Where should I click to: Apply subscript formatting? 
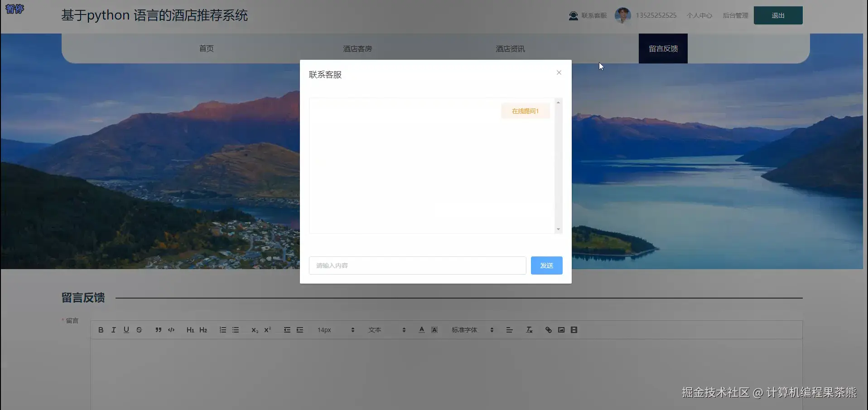[255, 330]
